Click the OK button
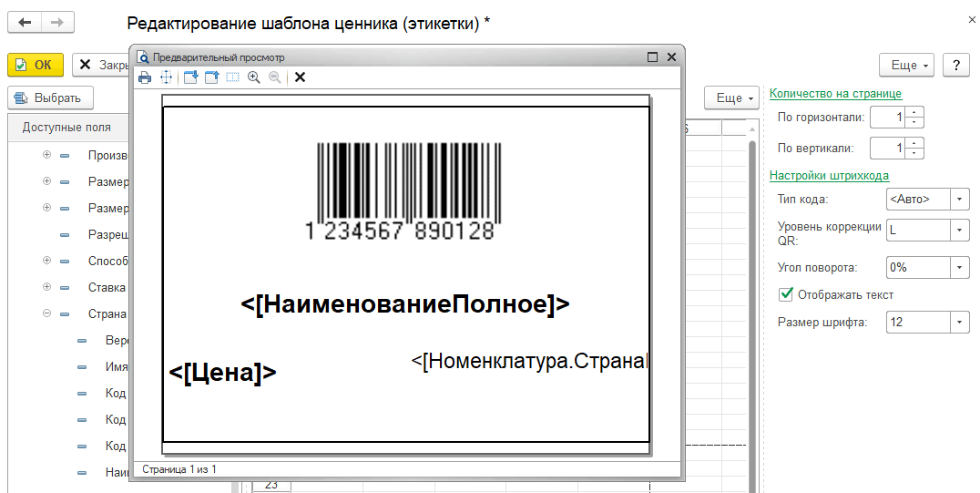Image resolution: width=980 pixels, height=493 pixels. pyautogui.click(x=36, y=65)
